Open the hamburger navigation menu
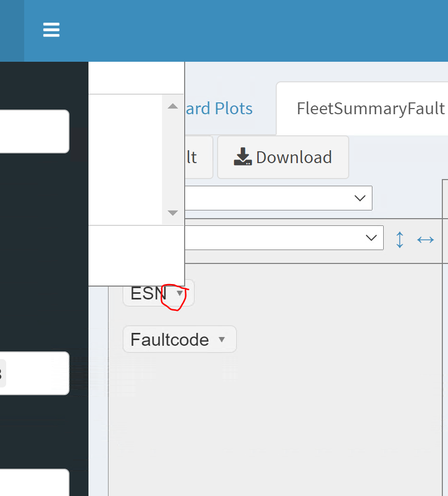Image resolution: width=448 pixels, height=496 pixels. [x=51, y=30]
